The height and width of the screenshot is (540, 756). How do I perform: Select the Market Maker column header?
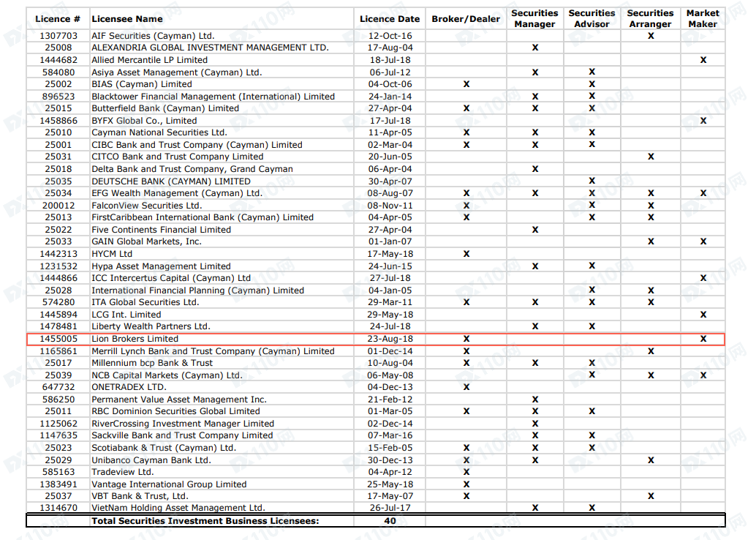tap(703, 18)
